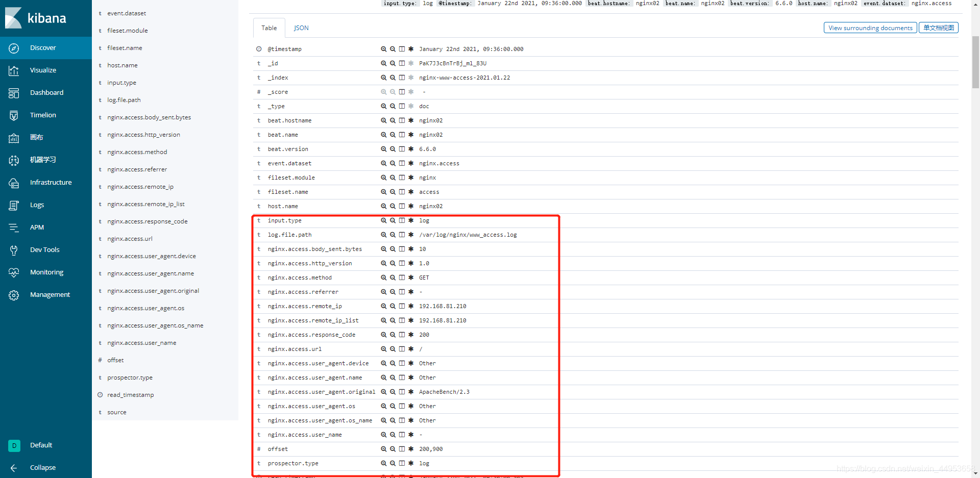Filter for field present on nginx.access.url
The height and width of the screenshot is (478, 980).
tap(411, 349)
